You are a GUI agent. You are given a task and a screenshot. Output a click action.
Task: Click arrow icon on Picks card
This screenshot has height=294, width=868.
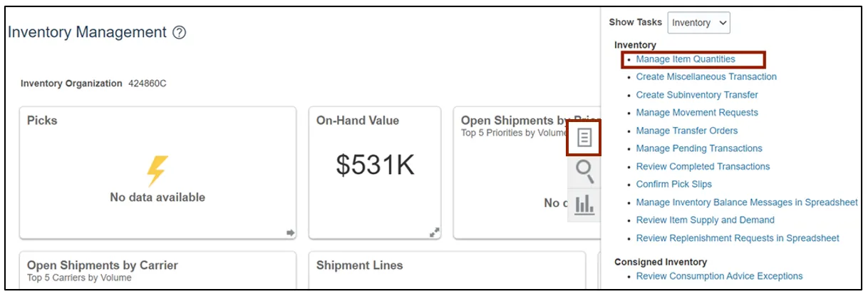[290, 232]
